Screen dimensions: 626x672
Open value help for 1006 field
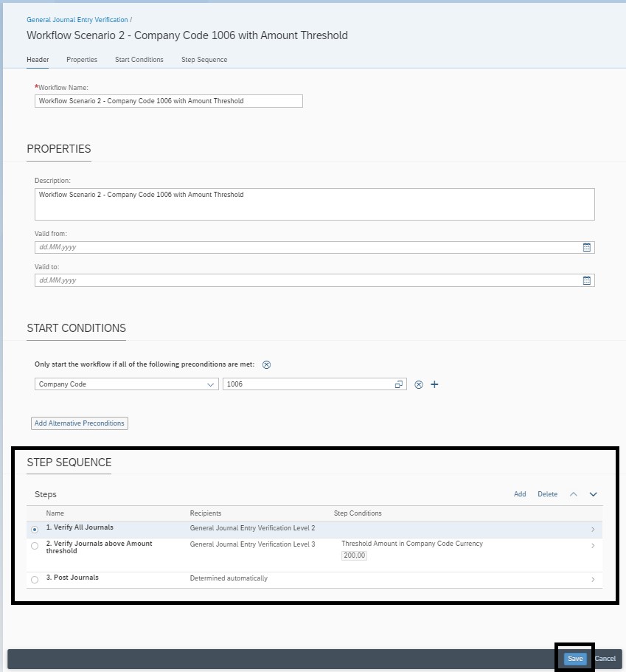pos(398,384)
